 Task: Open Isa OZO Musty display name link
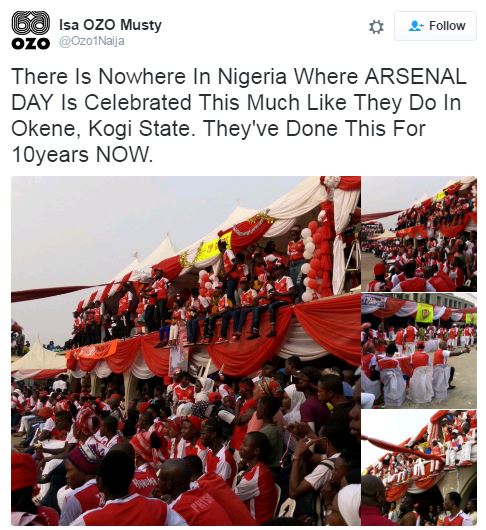(111, 25)
